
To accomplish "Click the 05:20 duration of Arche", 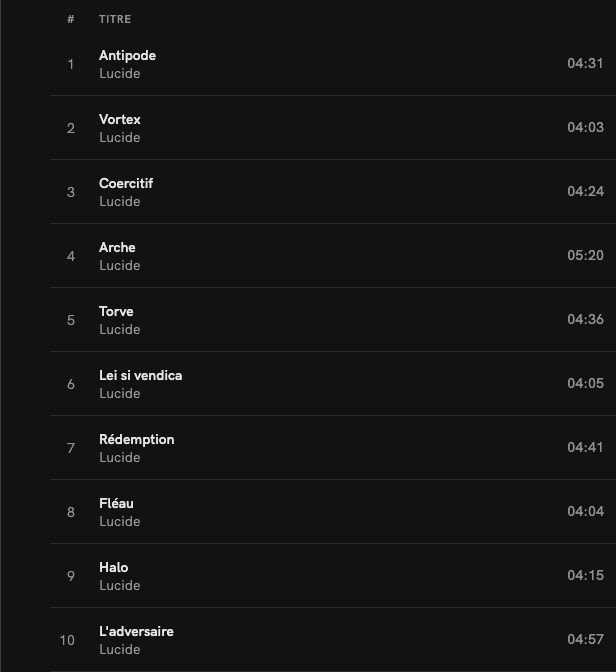I will tap(585, 256).
